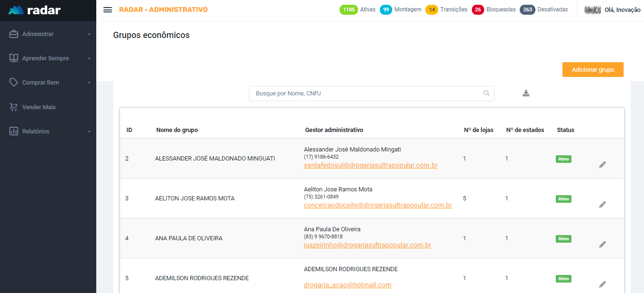Image resolution: width=644 pixels, height=293 pixels.
Task: Click the juazeirinho email link
Action: tap(367, 246)
